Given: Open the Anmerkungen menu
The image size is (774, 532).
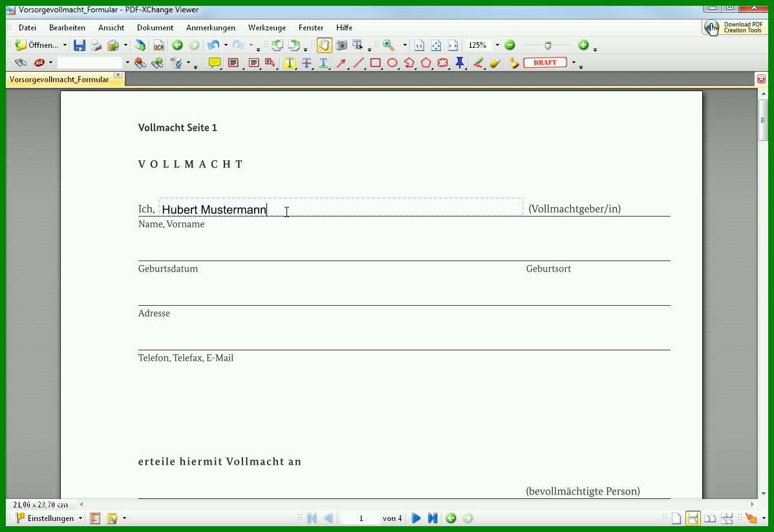Looking at the screenshot, I should [x=211, y=28].
